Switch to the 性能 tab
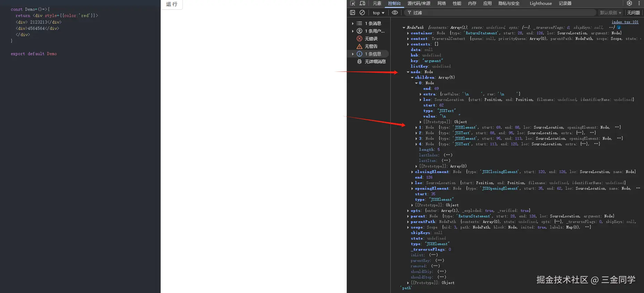Viewport: 644px width, 293px height. (x=457, y=3)
